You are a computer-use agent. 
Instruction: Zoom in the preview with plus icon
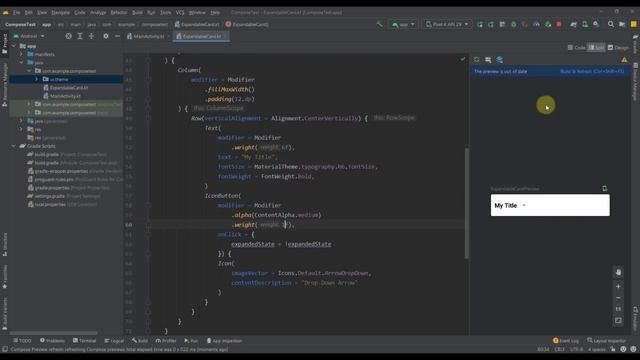click(x=618, y=287)
